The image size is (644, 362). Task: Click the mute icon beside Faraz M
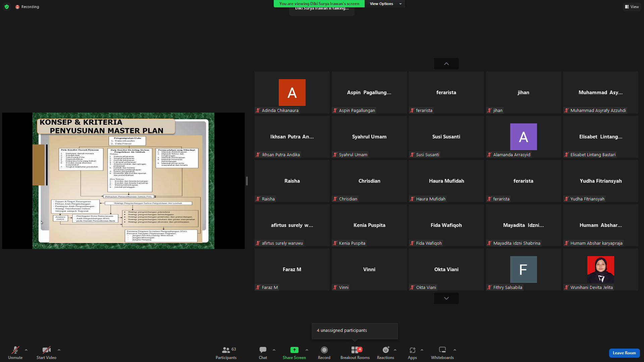coord(258,288)
